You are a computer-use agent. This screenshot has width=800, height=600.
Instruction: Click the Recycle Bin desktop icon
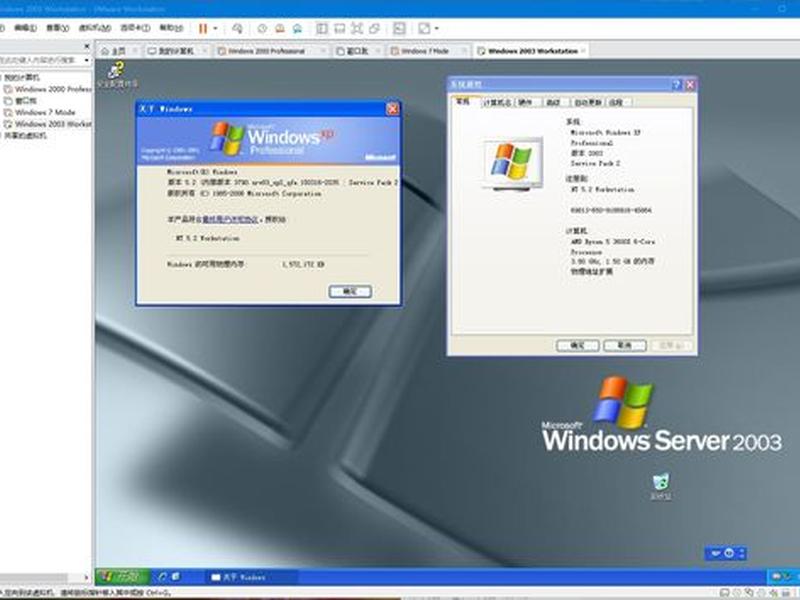click(661, 487)
